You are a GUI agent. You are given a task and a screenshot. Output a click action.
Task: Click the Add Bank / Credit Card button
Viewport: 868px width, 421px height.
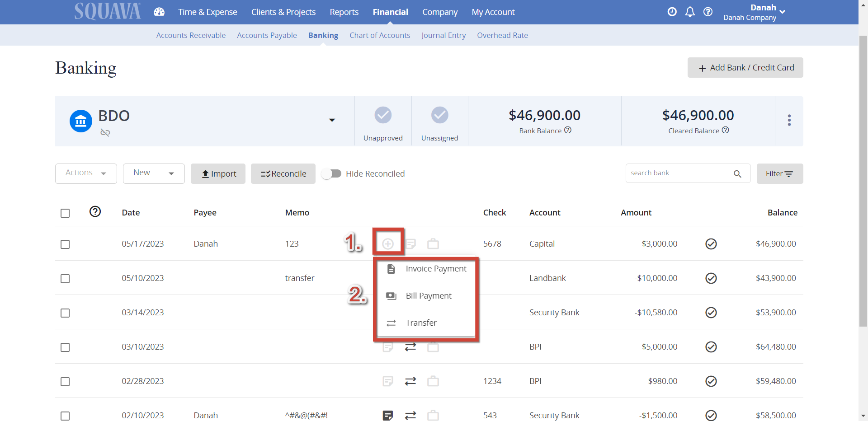745,67
